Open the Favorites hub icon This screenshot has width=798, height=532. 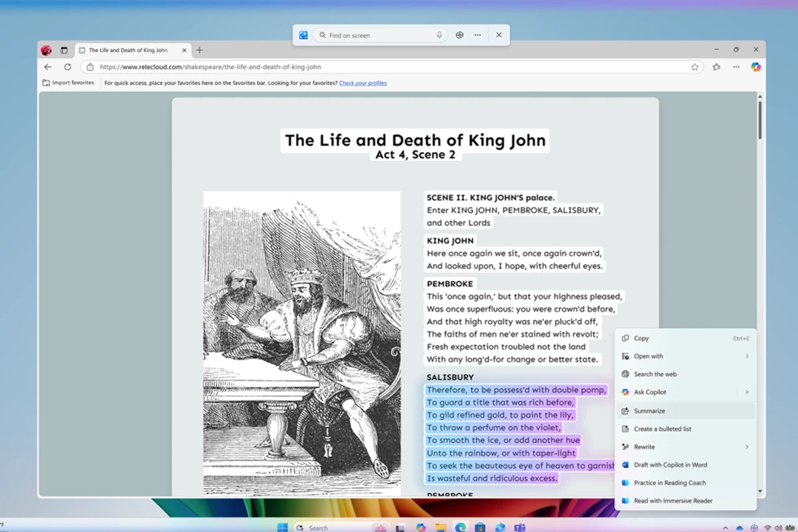(716, 67)
